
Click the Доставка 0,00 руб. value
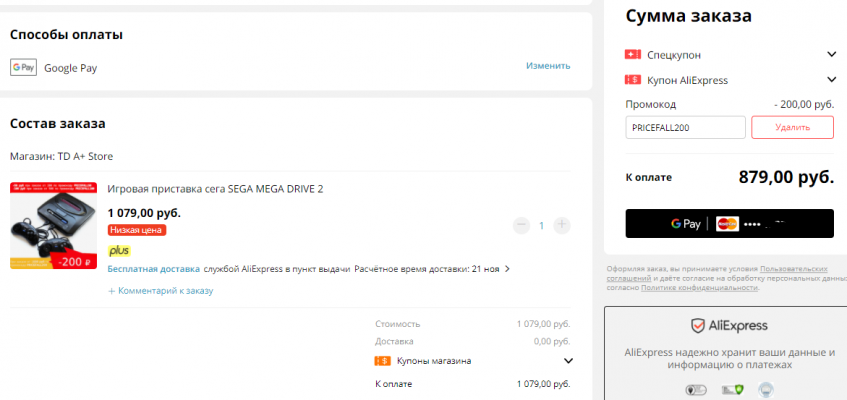(552, 342)
